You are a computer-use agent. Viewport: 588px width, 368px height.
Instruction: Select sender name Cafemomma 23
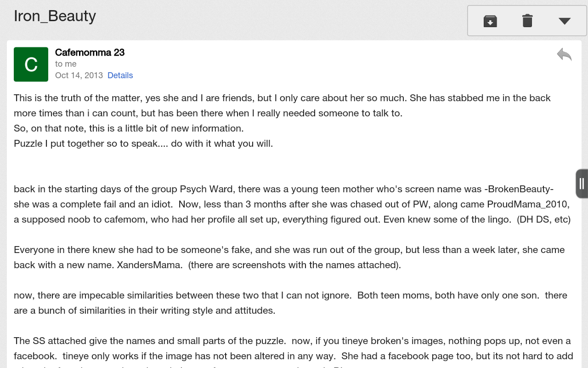click(90, 52)
